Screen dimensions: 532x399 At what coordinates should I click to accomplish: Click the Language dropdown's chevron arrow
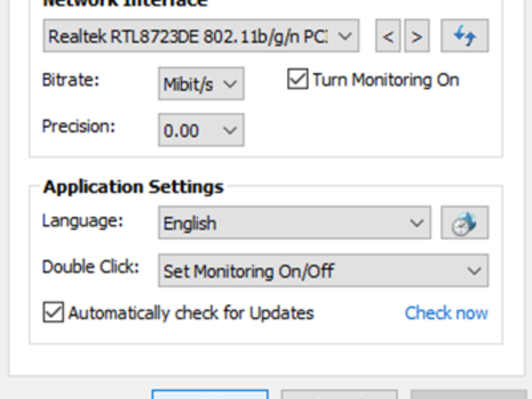(416, 223)
